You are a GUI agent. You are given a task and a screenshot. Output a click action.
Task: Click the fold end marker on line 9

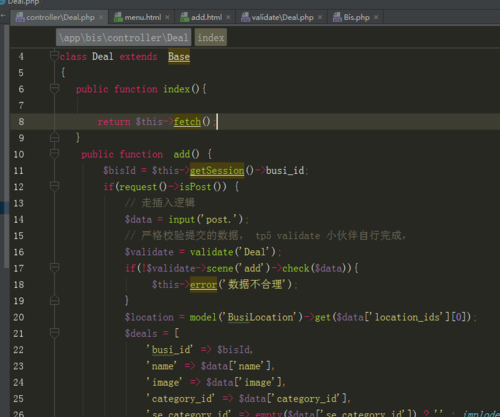pos(54,137)
